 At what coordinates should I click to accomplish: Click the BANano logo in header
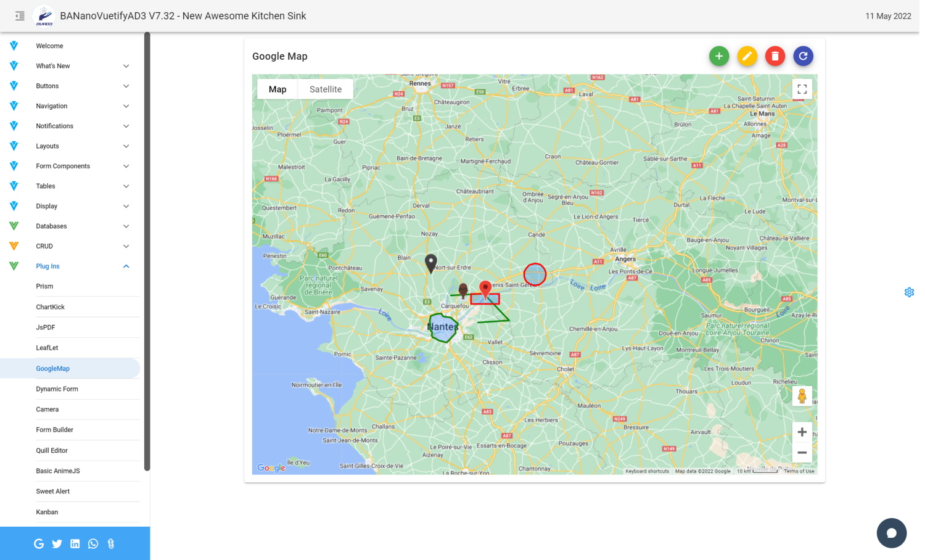pos(44,16)
